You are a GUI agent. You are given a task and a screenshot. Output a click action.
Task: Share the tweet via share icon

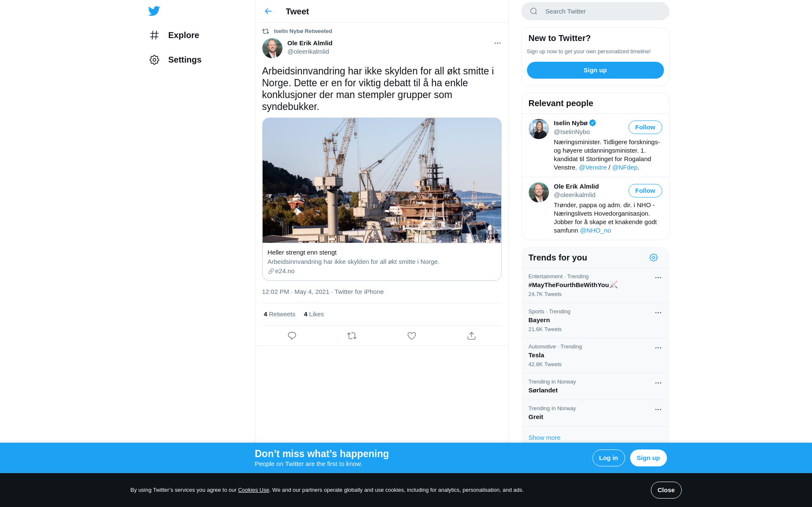[x=472, y=336]
